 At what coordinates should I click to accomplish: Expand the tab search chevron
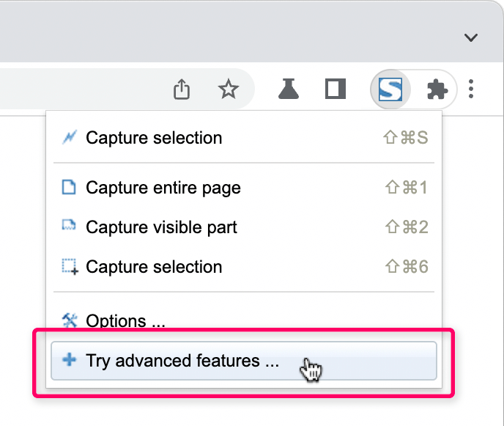[x=471, y=37]
